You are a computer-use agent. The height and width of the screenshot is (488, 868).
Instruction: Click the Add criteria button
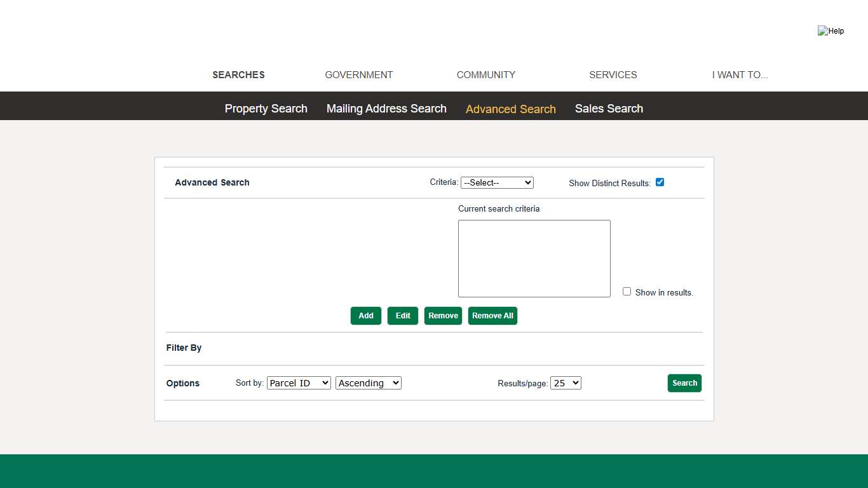365,315
